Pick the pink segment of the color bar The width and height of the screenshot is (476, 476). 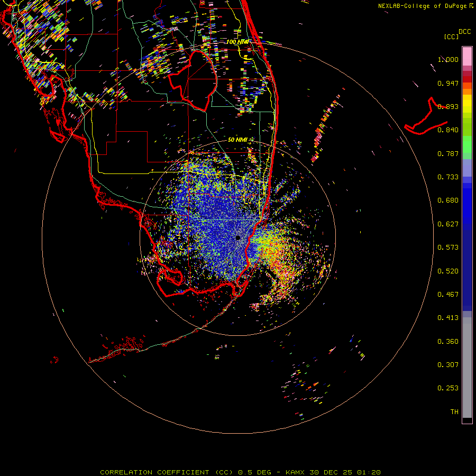[x=467, y=57]
